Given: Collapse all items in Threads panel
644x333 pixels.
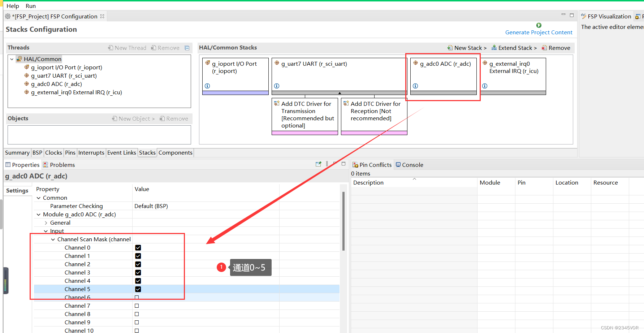Looking at the screenshot, I should [x=187, y=48].
